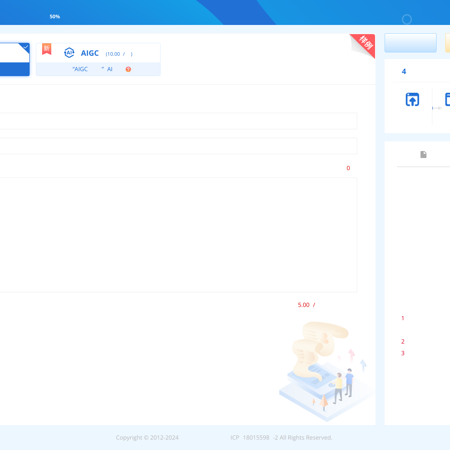Click the yellow button at the right edge

pyautogui.click(x=447, y=43)
